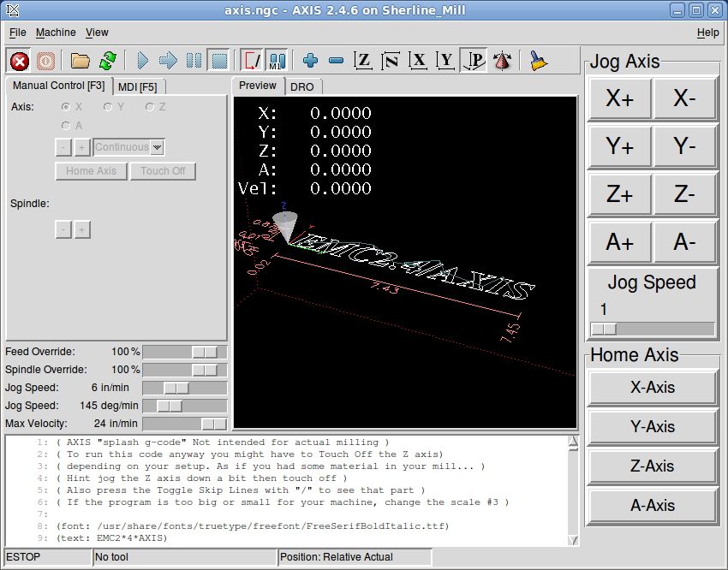The width and height of the screenshot is (728, 570).
Task: Open the View menu
Action: [97, 33]
